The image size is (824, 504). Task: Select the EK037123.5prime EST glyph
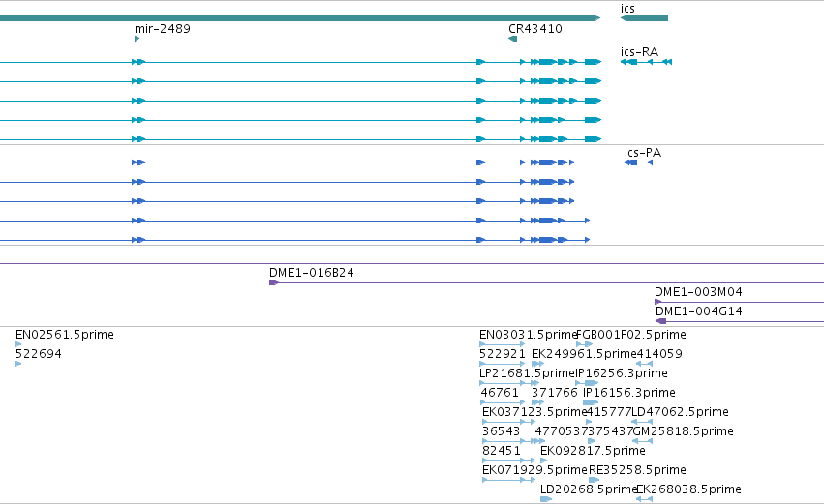tap(508, 422)
